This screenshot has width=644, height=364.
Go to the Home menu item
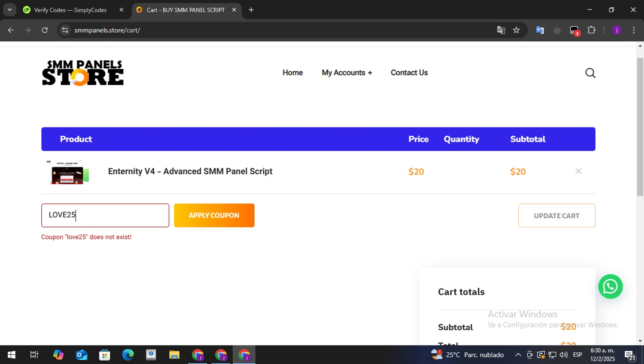[x=293, y=73]
